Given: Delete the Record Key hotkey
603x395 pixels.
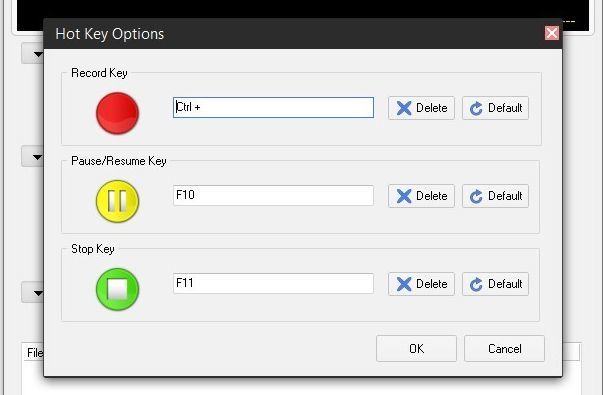Looking at the screenshot, I should (x=421, y=108).
